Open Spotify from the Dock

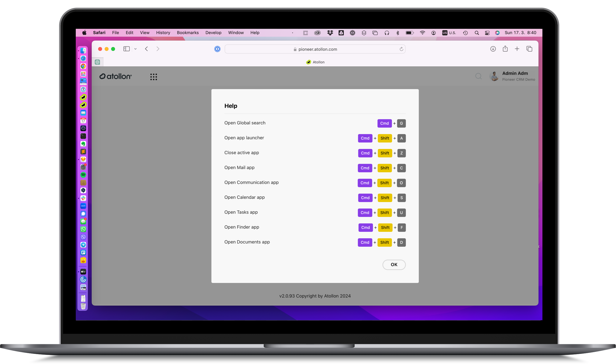83,175
